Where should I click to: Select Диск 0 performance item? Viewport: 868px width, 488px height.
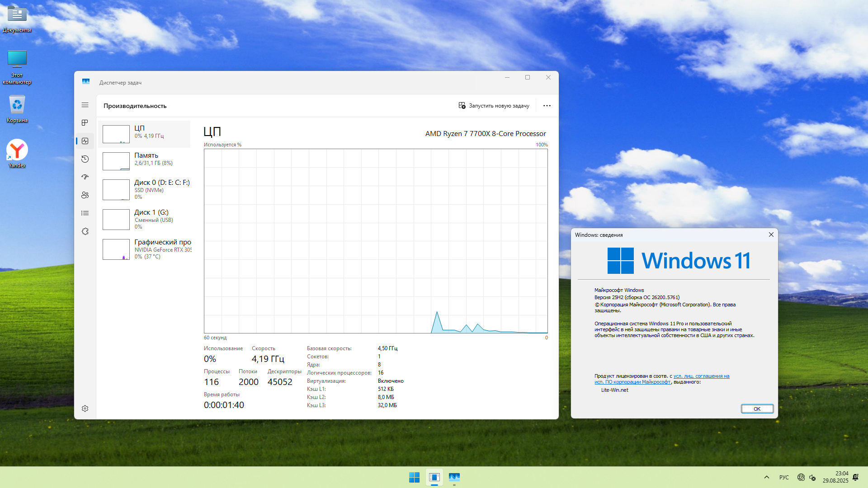145,189
